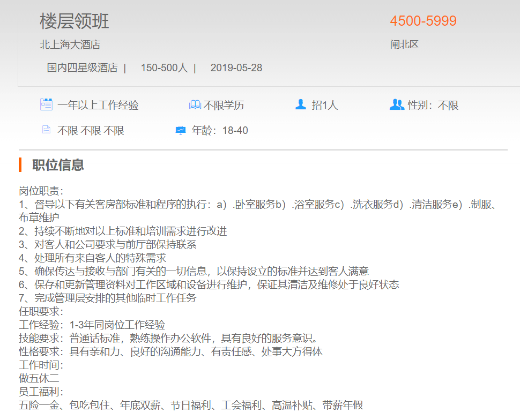Click the orange bar marker beside 职位信息
The height and width of the screenshot is (420, 520).
pyautogui.click(x=20, y=165)
